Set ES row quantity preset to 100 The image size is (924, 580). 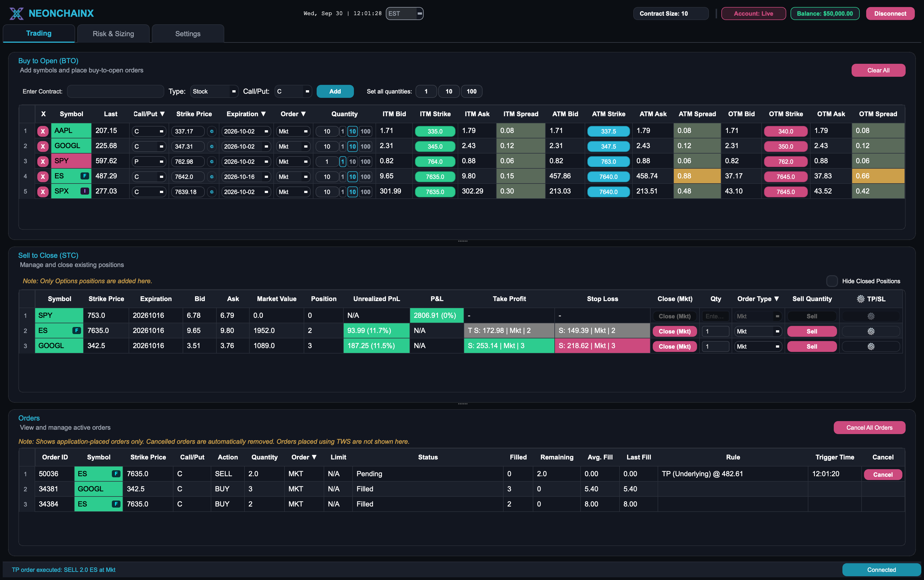click(365, 176)
